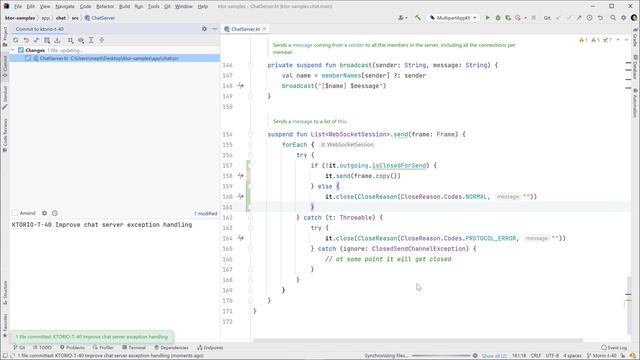
Task: Run MultipartAppKt with green play icon
Action: [x=487, y=18]
